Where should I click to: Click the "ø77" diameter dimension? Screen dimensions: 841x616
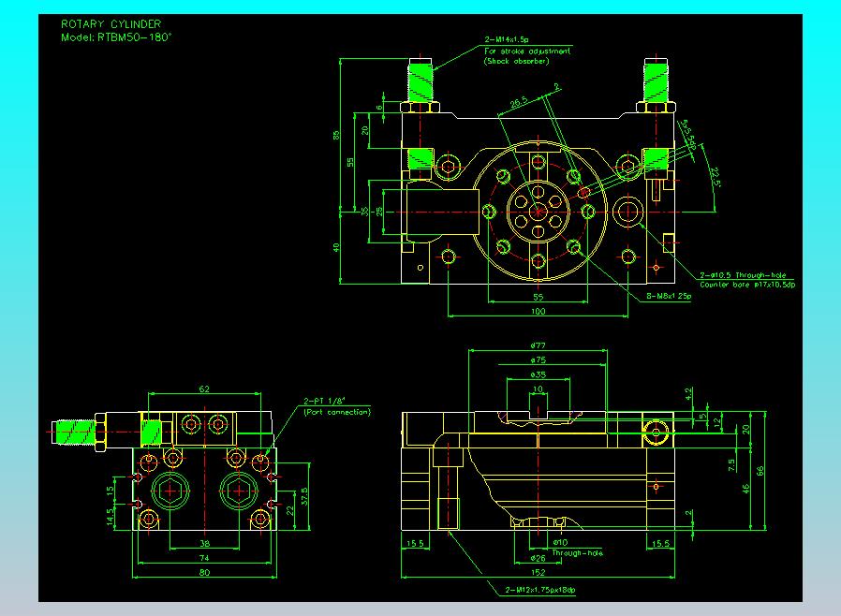(x=538, y=345)
